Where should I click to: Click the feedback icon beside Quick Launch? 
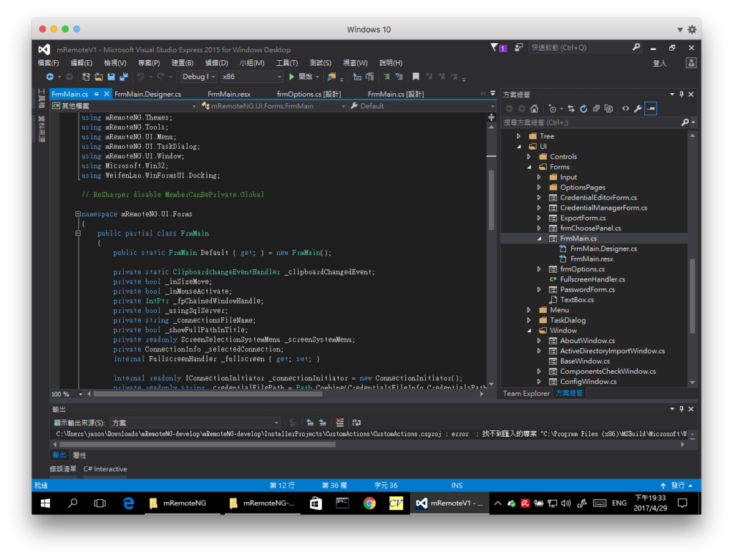pos(518,47)
